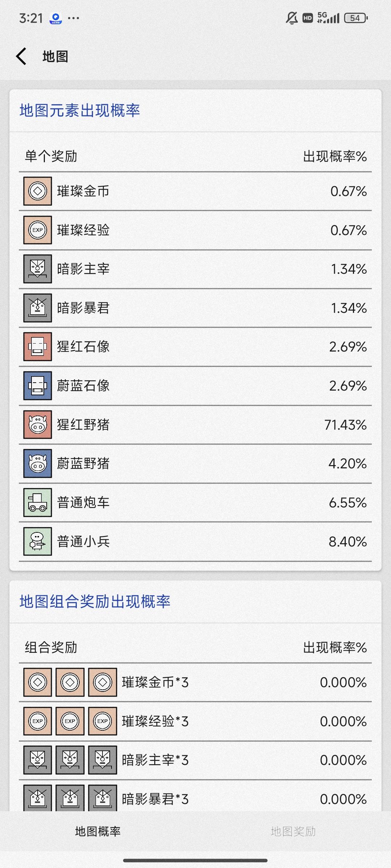The width and height of the screenshot is (391, 868).
Task: Tap the 璀璨经验 EXP icon
Action: coord(38,230)
